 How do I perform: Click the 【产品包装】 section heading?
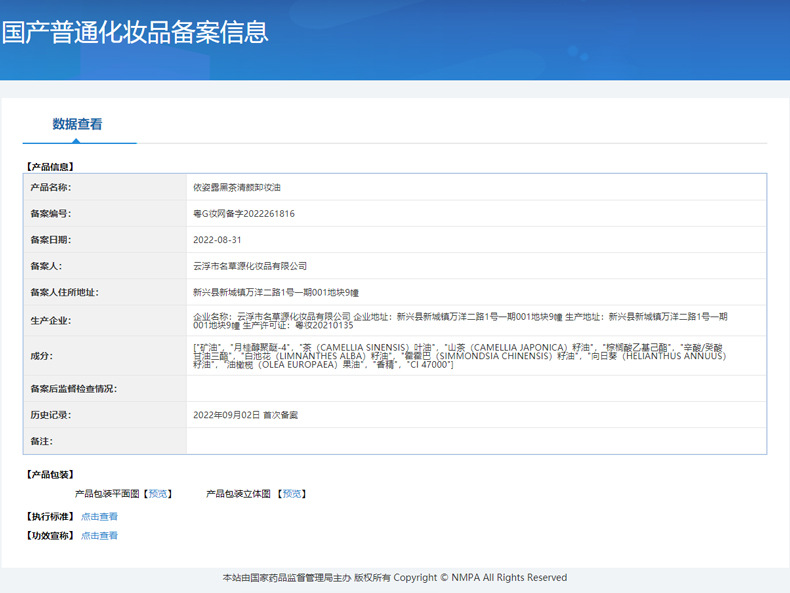50,475
